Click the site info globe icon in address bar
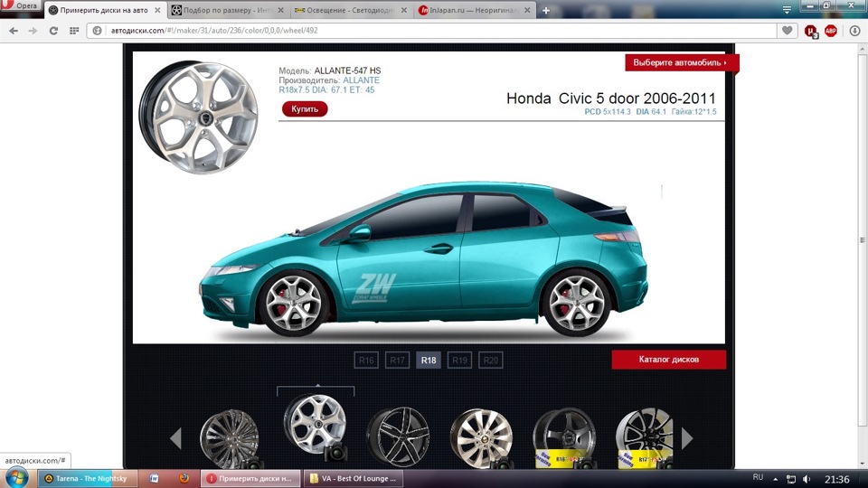This screenshot has width=868, height=488. 97,31
